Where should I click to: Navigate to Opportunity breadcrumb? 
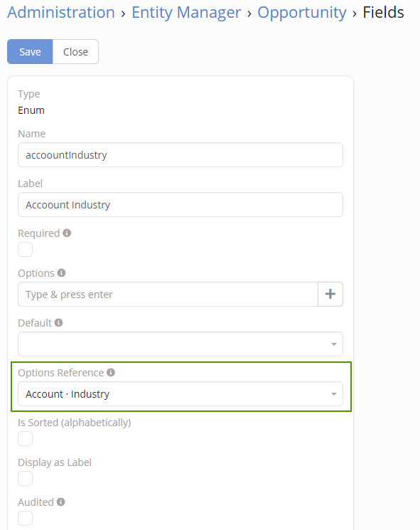pos(302,13)
